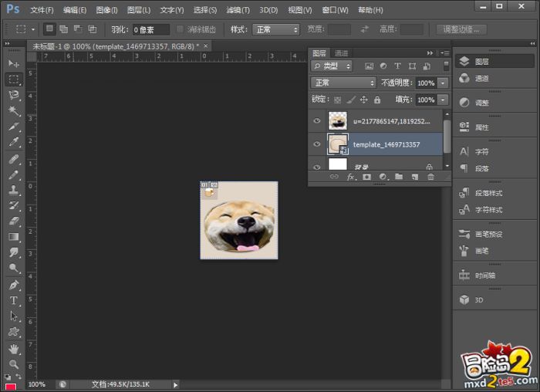The image size is (540, 392).
Task: Open the layer blend mode dropdown
Action: click(343, 83)
